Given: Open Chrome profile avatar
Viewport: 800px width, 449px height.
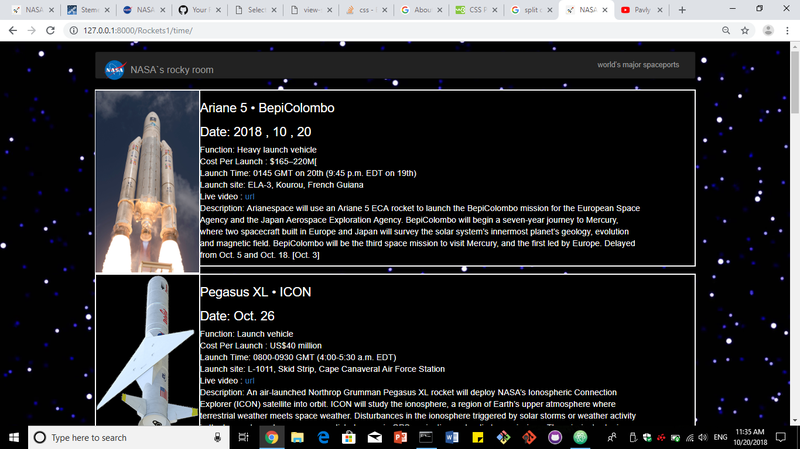Looking at the screenshot, I should pyautogui.click(x=768, y=31).
